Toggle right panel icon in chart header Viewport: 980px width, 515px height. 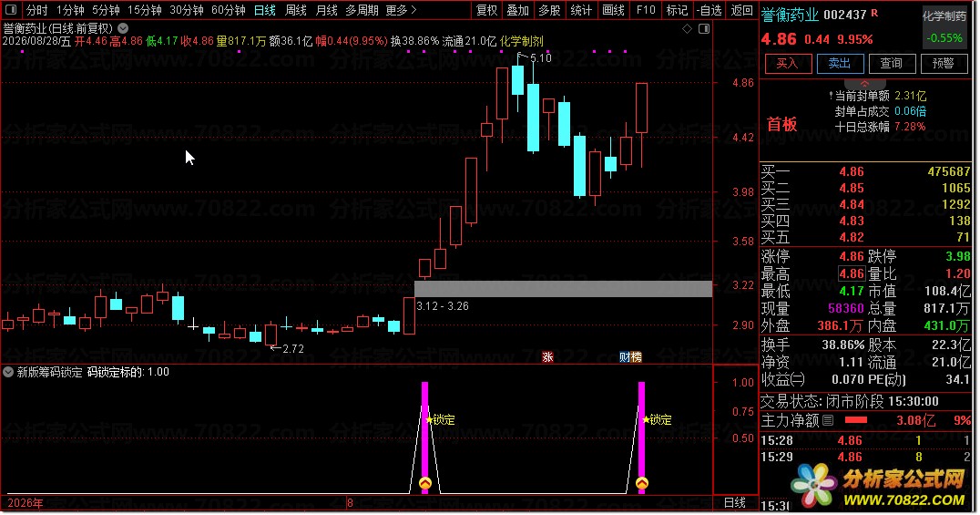(704, 29)
